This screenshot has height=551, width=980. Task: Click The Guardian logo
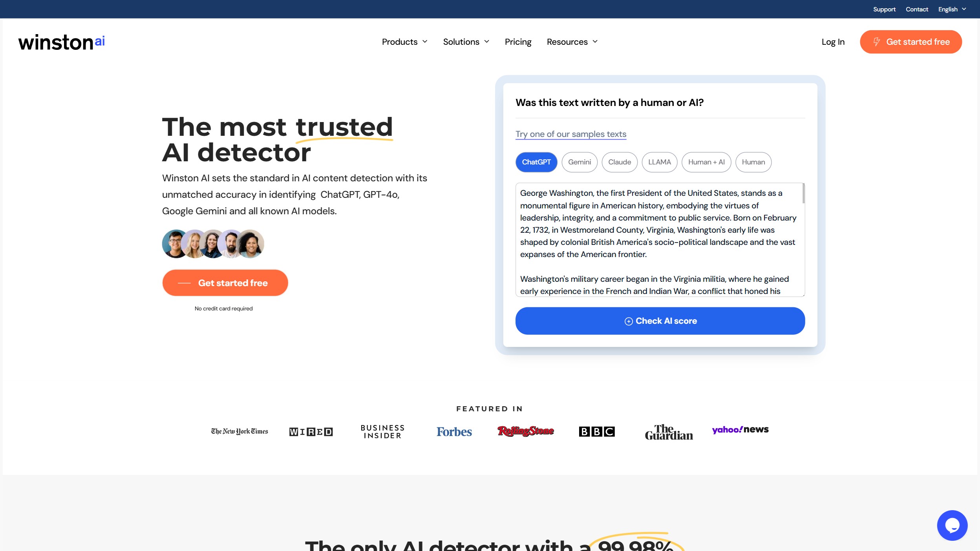[x=669, y=432]
